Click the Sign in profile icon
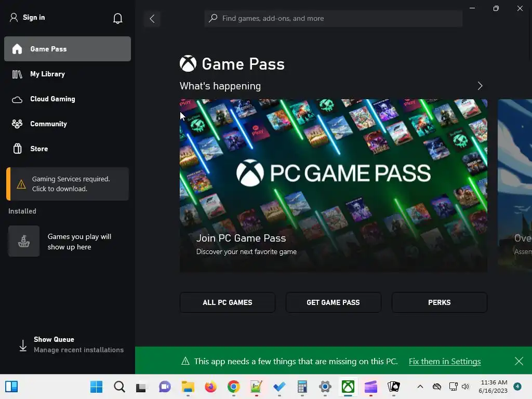Image resolution: width=532 pixels, height=399 pixels. [14, 18]
